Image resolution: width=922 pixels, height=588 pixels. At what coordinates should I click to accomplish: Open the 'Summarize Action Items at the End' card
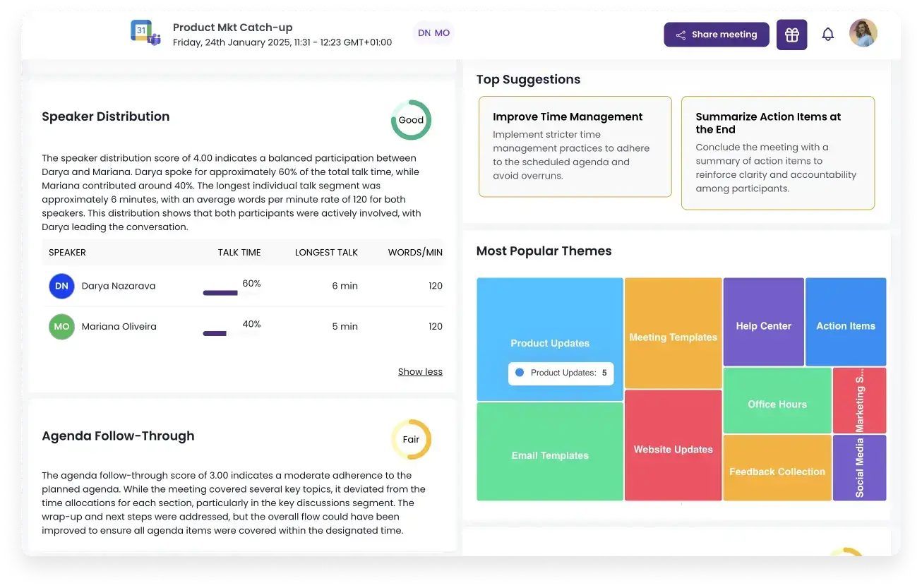coord(777,152)
